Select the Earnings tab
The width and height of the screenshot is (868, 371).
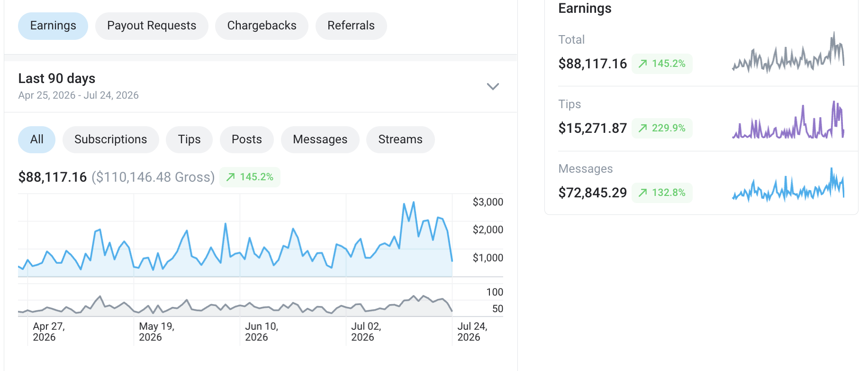(53, 26)
